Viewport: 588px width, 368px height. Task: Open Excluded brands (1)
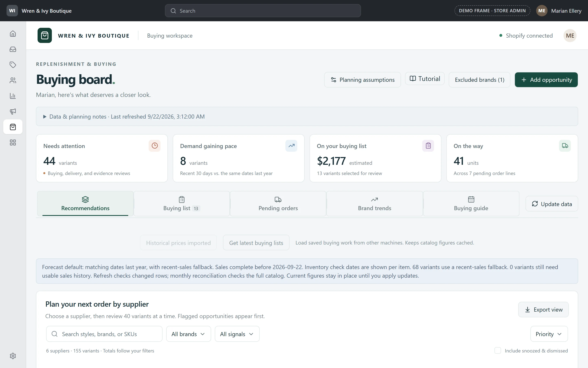pos(479,80)
